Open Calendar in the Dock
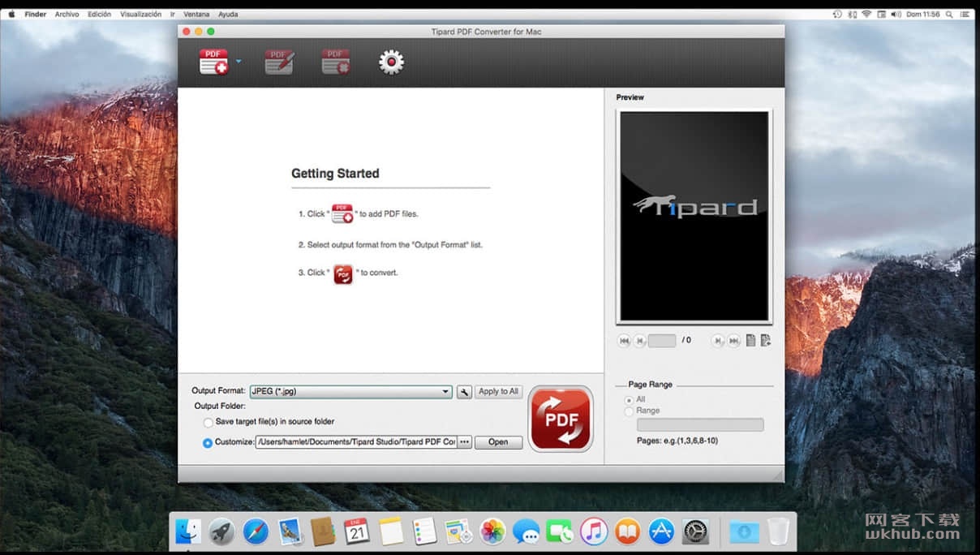 [x=357, y=531]
